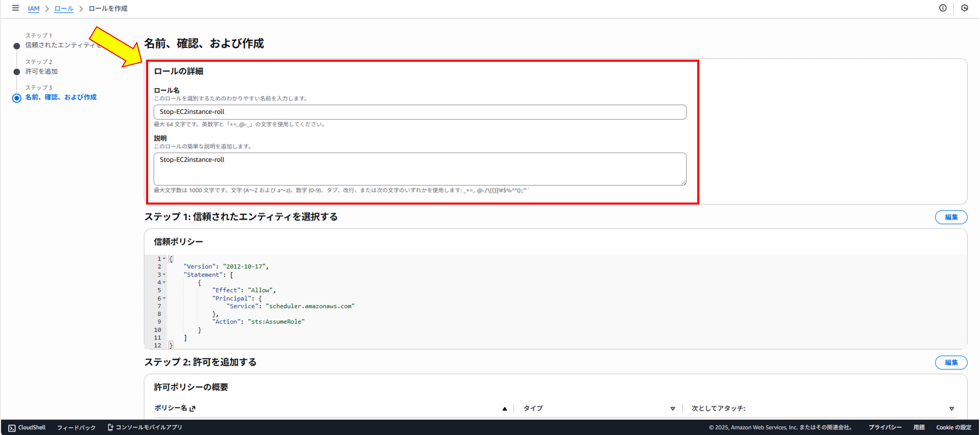Go to IAM breadcrumb link
The height and width of the screenshot is (435, 980).
click(x=33, y=8)
